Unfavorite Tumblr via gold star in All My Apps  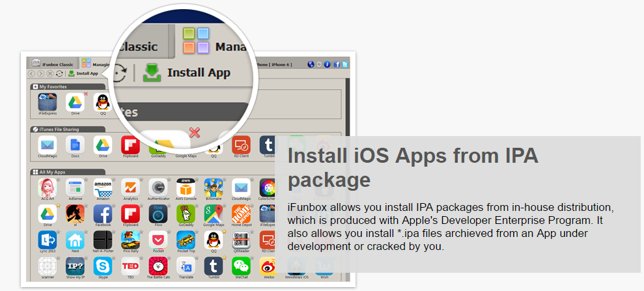click(224, 258)
